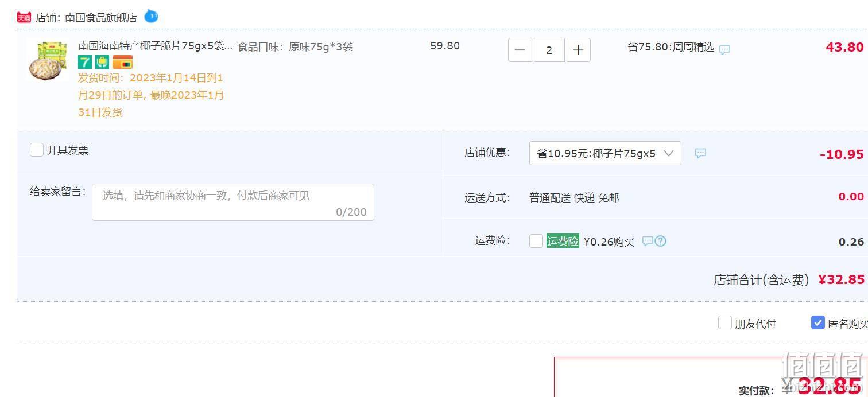This screenshot has width=868, height=397.
Task: Click the green 运费险 tag
Action: 563,241
